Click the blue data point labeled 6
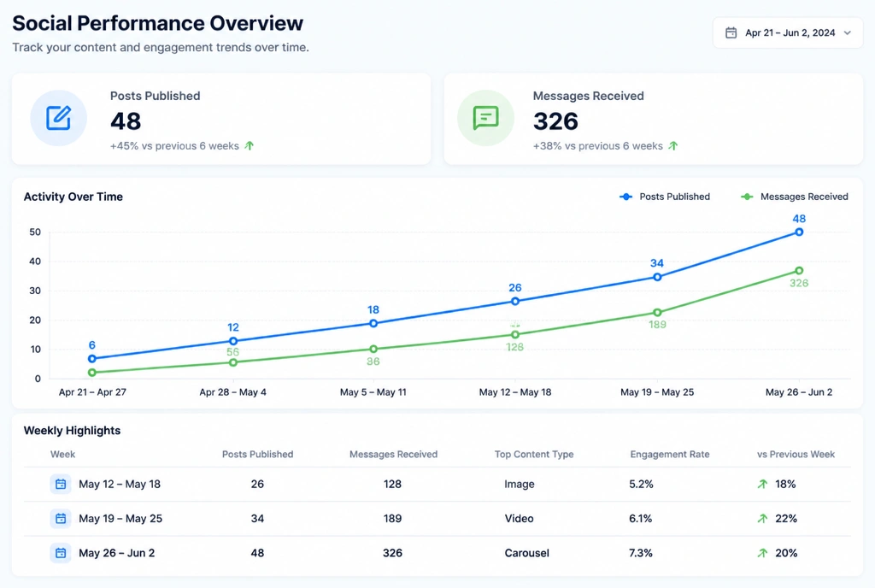The width and height of the screenshot is (875, 588). pos(92,359)
